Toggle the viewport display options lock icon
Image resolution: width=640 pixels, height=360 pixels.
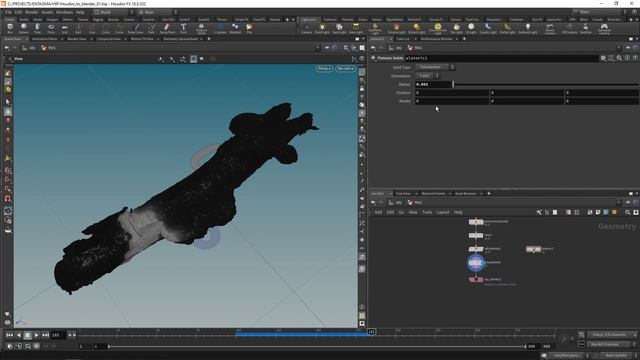(362, 89)
